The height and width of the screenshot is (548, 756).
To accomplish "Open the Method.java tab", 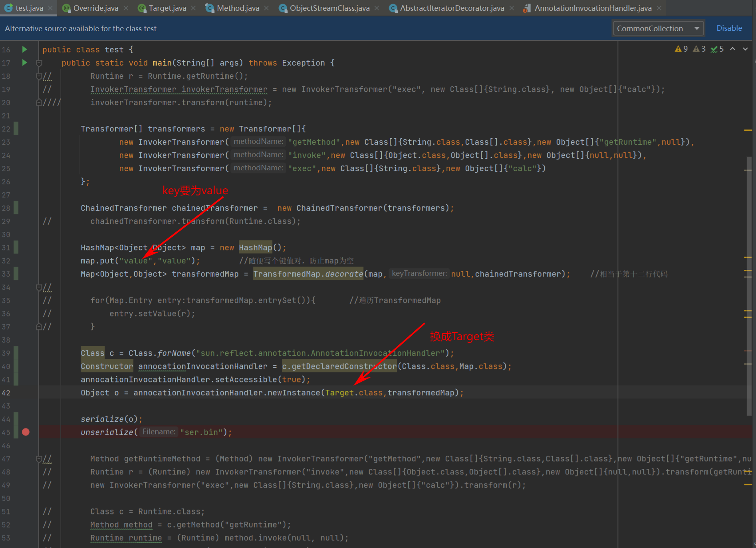I will 238,8.
